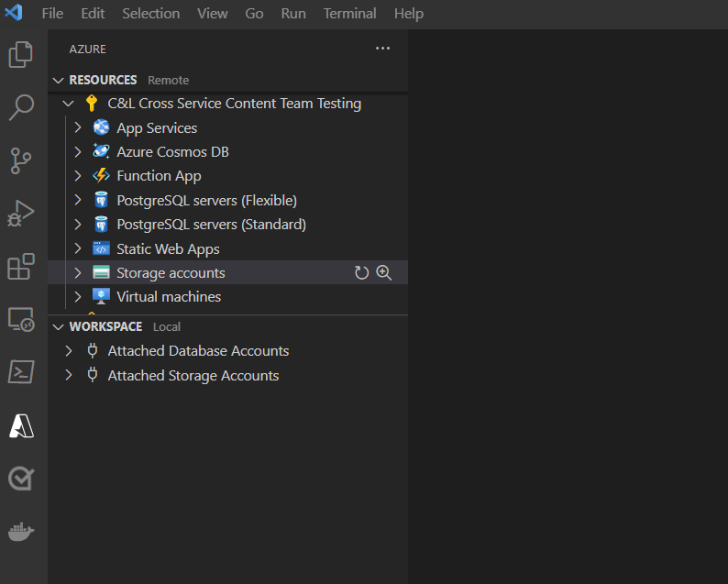728x584 pixels.
Task: Open Remote Explorer view
Action: (x=21, y=319)
